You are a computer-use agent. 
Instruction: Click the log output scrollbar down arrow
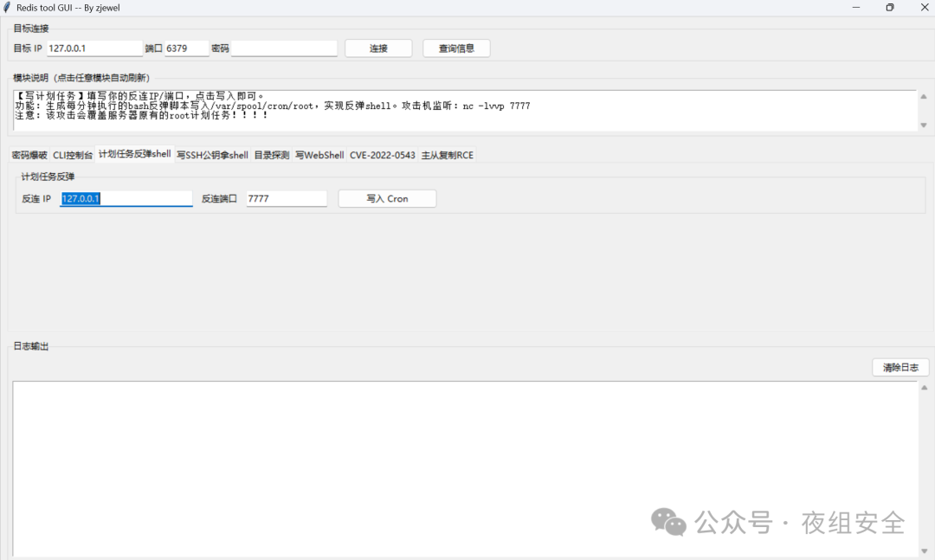tap(923, 550)
